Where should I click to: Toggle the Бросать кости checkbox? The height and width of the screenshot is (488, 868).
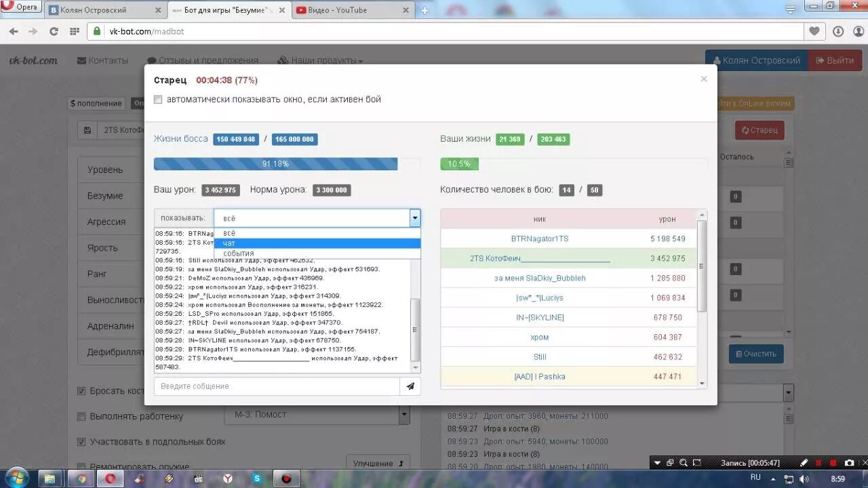coord(81,391)
